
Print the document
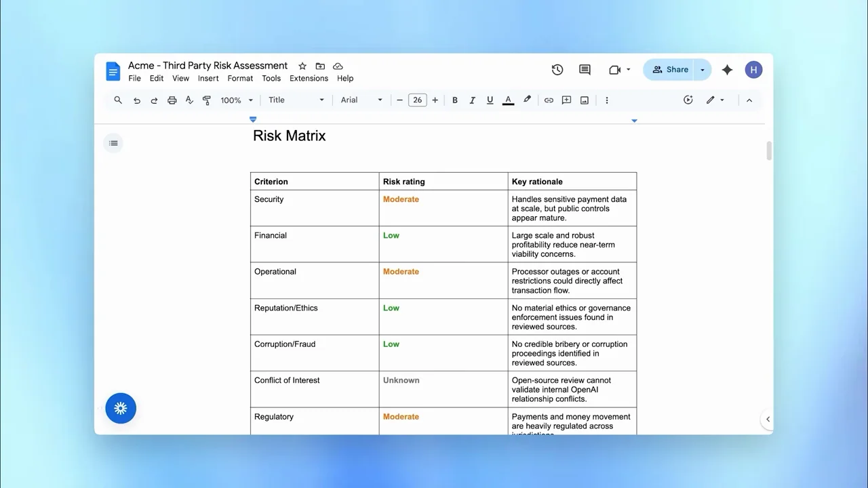click(172, 100)
